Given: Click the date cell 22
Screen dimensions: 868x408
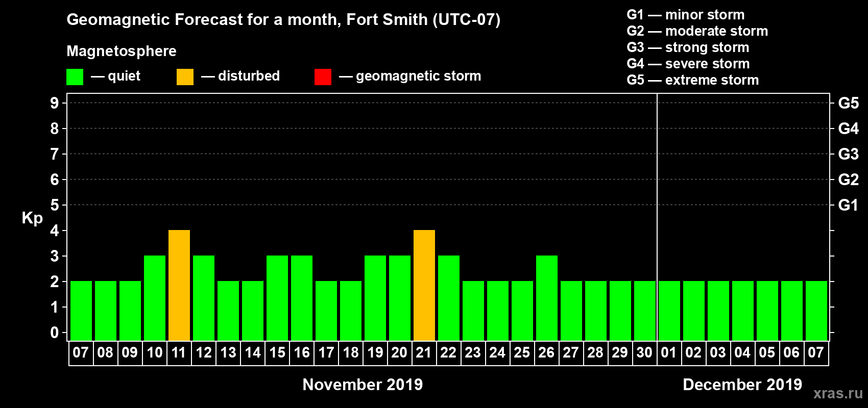Looking at the screenshot, I should pyautogui.click(x=449, y=353).
